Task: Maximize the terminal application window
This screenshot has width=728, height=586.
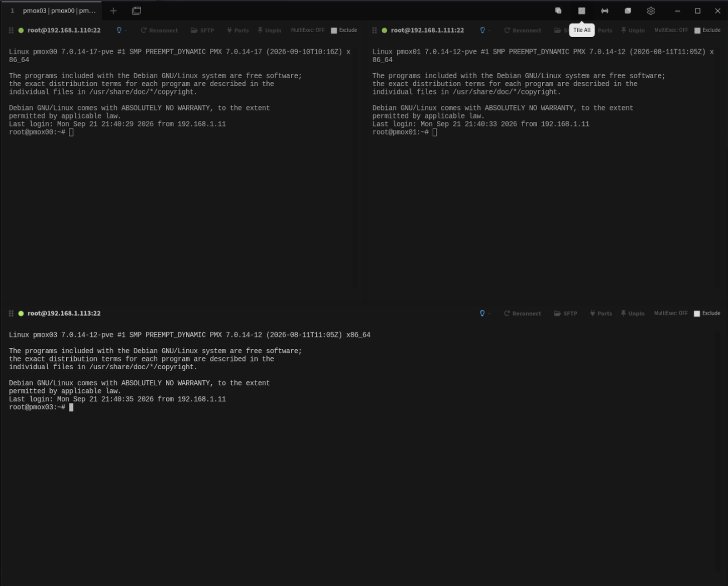Action: coord(697,11)
